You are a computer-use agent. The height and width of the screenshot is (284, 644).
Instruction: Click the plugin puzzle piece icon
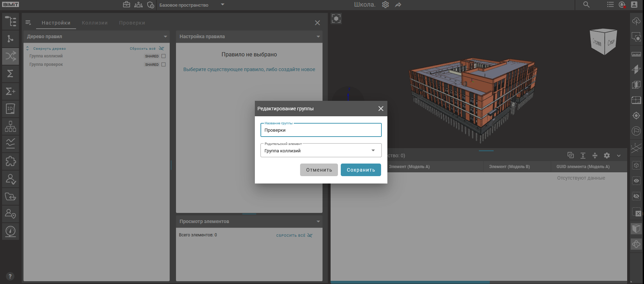click(x=11, y=161)
